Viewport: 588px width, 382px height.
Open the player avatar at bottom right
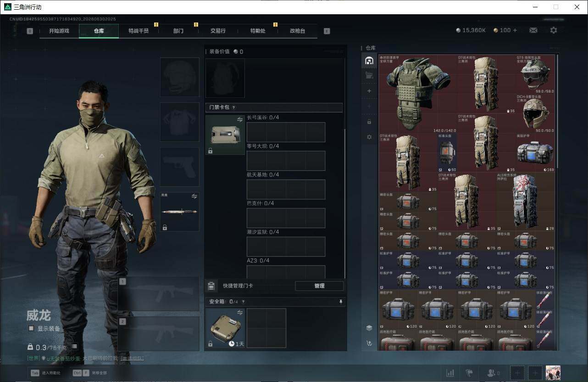point(553,373)
